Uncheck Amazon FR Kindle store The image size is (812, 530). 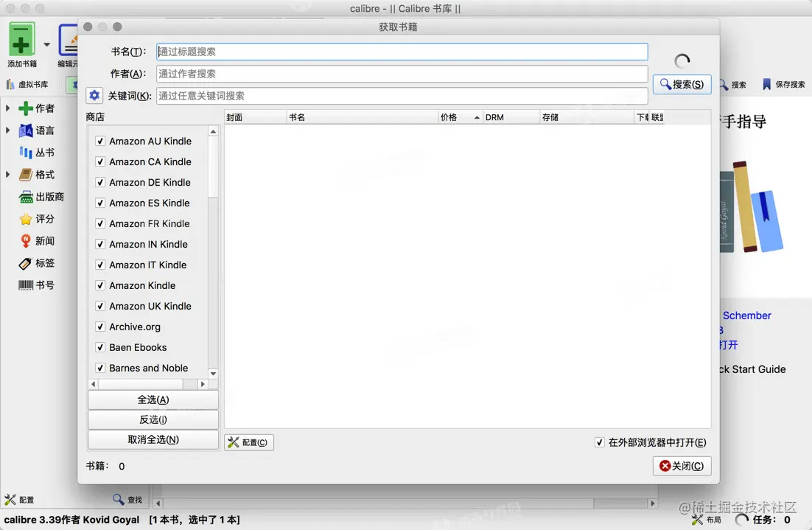point(100,224)
